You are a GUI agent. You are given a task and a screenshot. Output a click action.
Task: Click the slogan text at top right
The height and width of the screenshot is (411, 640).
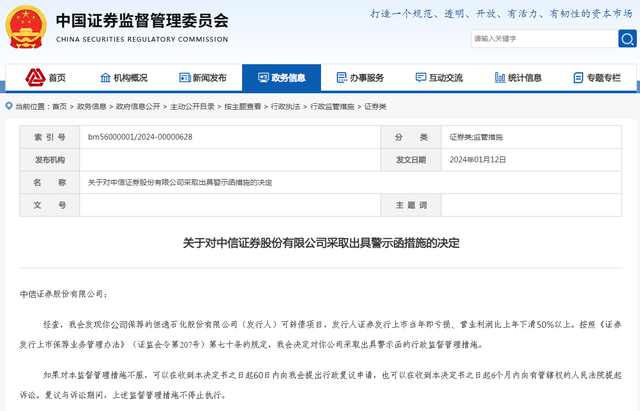pos(501,14)
